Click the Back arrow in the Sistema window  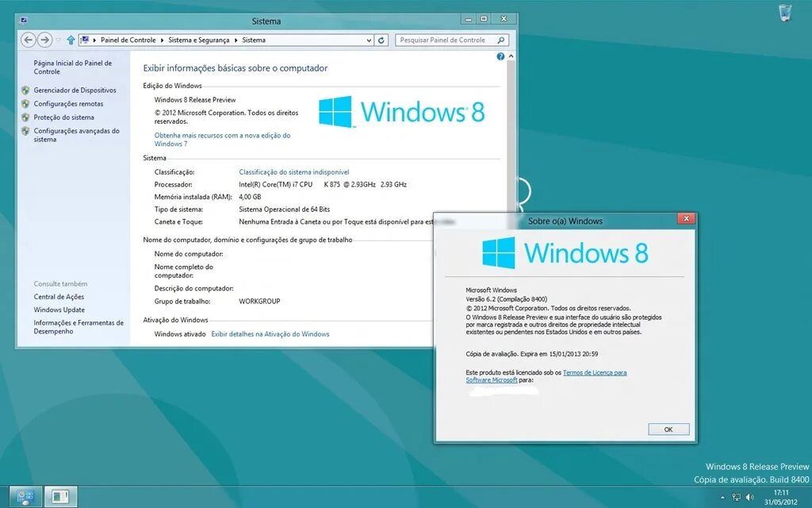click(29, 40)
